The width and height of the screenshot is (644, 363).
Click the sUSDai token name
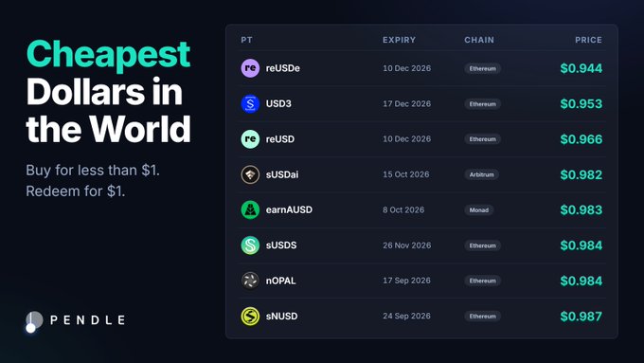[x=282, y=174]
